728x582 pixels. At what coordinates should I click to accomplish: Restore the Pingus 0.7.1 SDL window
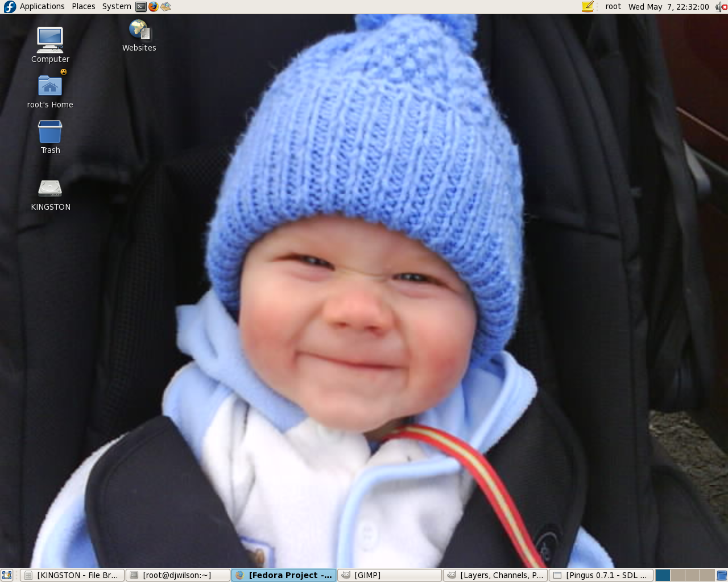click(x=601, y=575)
